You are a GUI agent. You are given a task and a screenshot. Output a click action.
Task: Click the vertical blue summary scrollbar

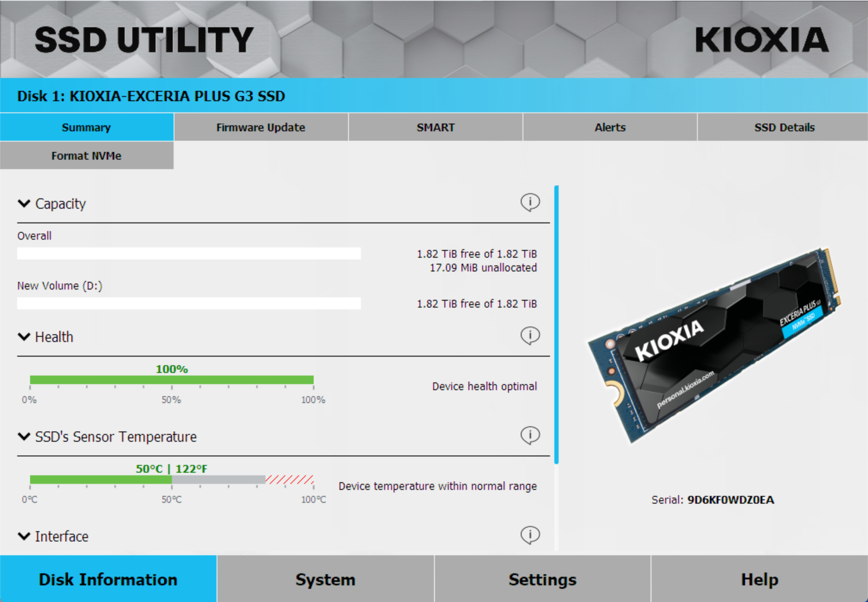click(556, 325)
